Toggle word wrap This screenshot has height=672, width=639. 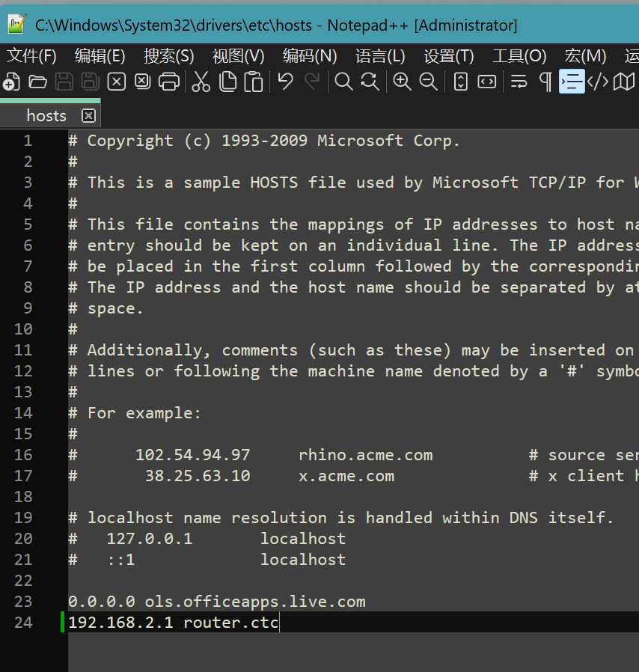pyautogui.click(x=519, y=82)
